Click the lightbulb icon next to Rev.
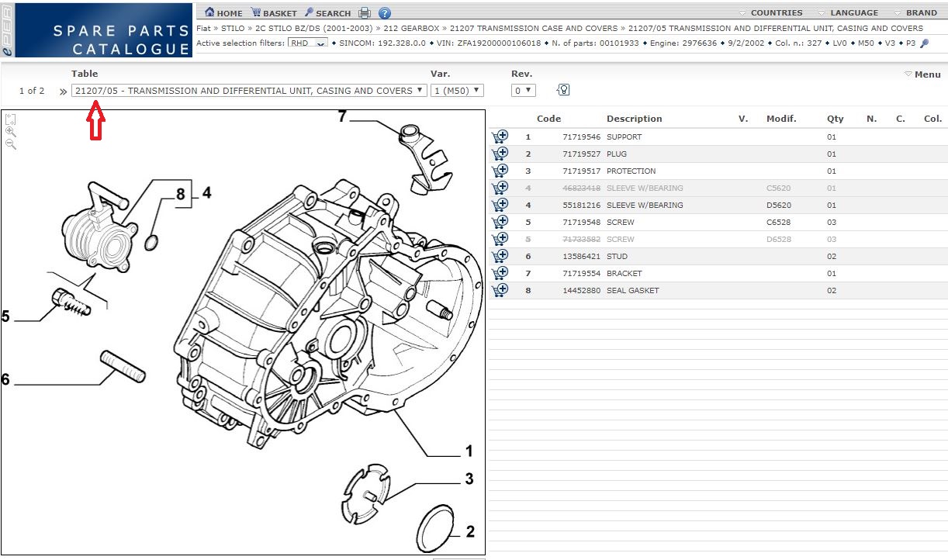Image resolution: width=948 pixels, height=560 pixels. point(563,90)
